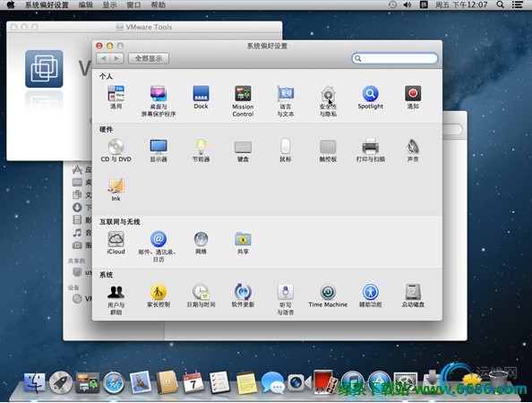532x403 pixels.
Task: Open the Spotlight preference pane
Action: click(370, 97)
